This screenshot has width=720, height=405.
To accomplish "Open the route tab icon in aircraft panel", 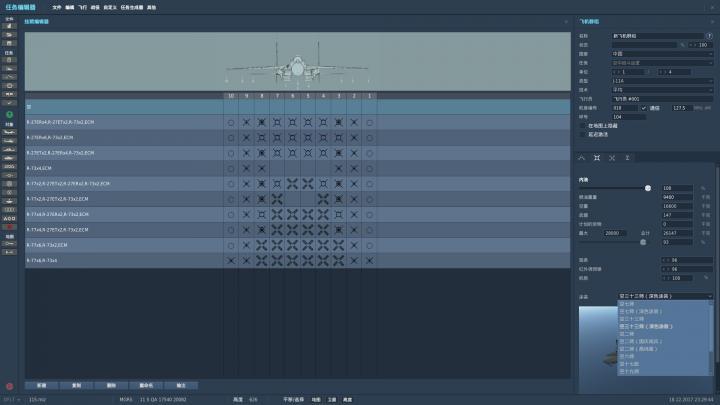I will [582, 158].
